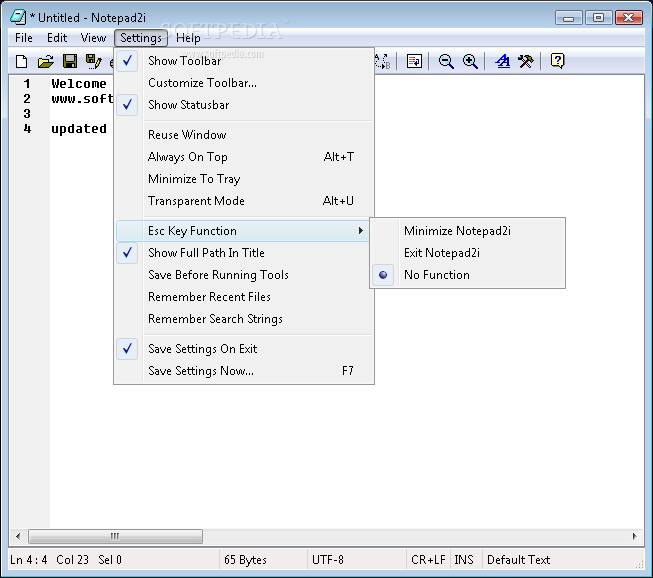This screenshot has width=653, height=578.
Task: Click the blue Select Scheme font icon
Action: (x=502, y=61)
